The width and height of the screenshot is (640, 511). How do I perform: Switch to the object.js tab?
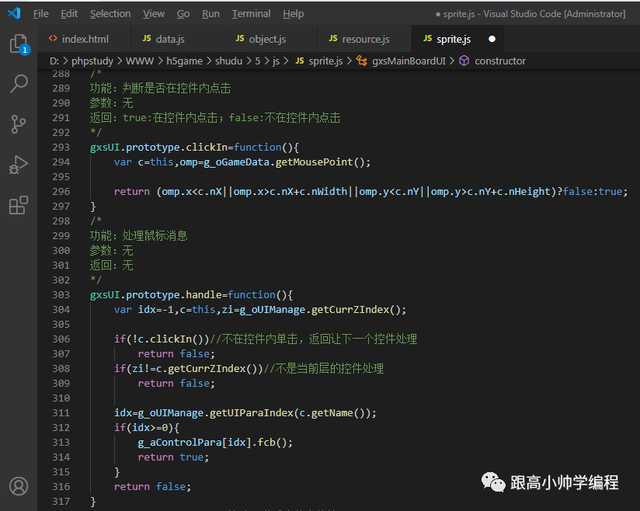point(266,39)
